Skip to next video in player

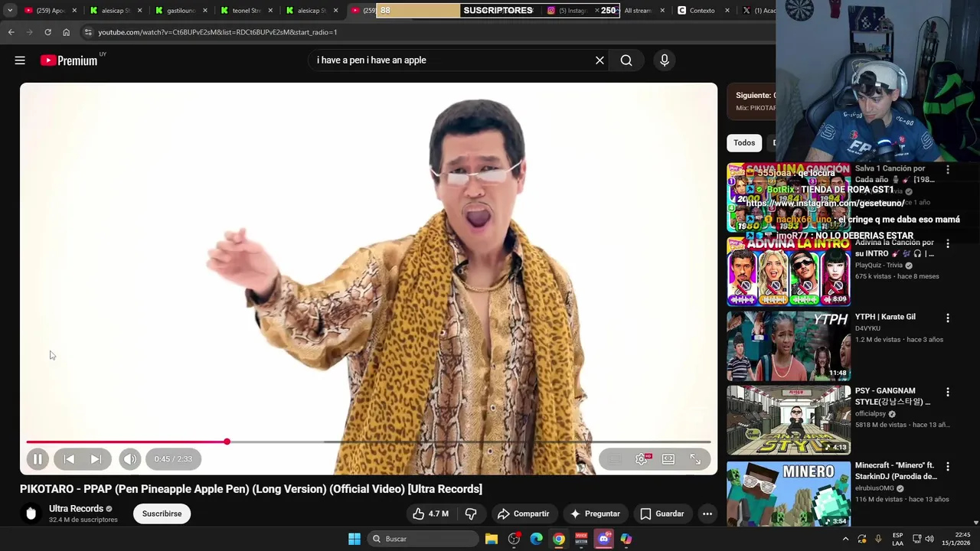pyautogui.click(x=96, y=459)
